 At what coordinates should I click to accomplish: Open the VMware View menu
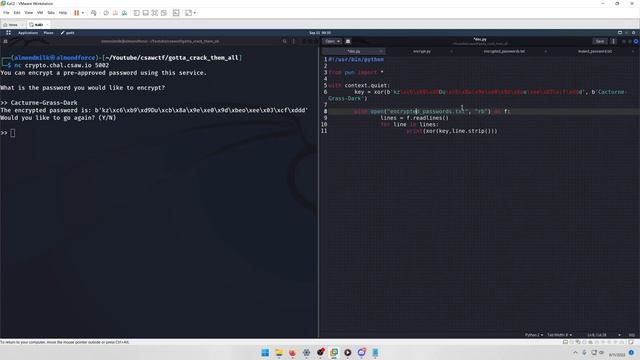[29, 13]
